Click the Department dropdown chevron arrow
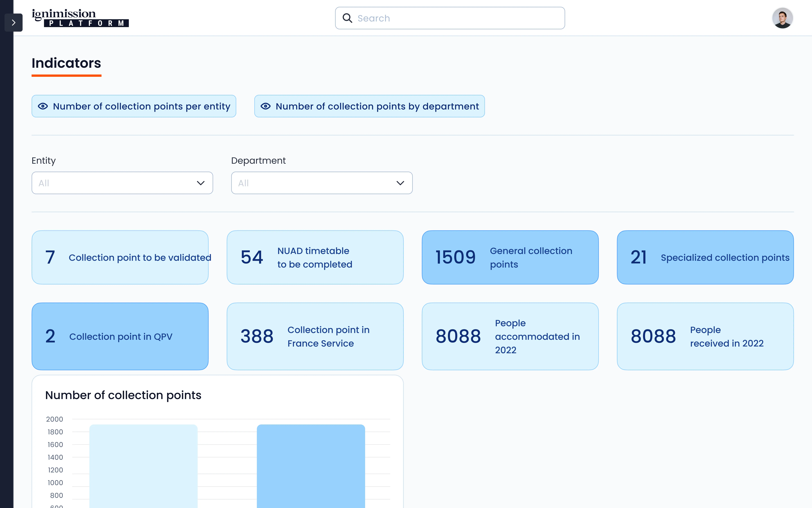Image resolution: width=812 pixels, height=508 pixels. coord(400,183)
